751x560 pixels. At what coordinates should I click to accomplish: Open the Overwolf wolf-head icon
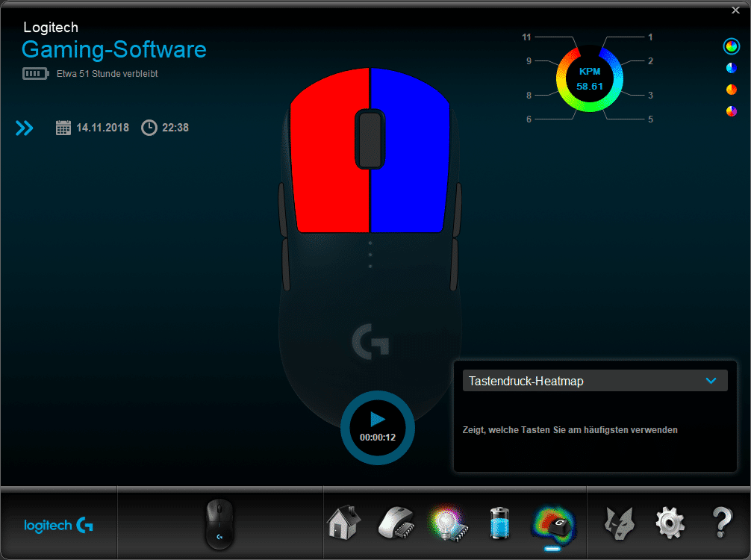coord(619,523)
